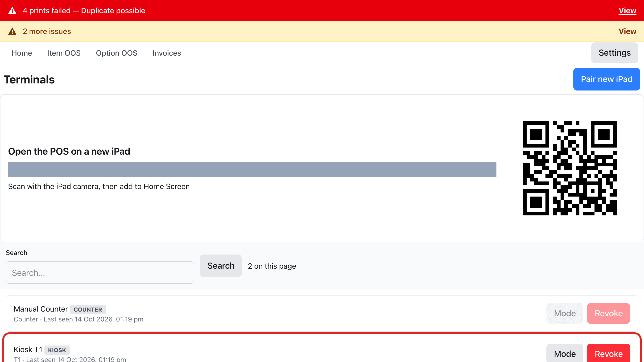Click the COUNTER badge on Manual Counter
This screenshot has width=644, height=362.
pyautogui.click(x=88, y=309)
